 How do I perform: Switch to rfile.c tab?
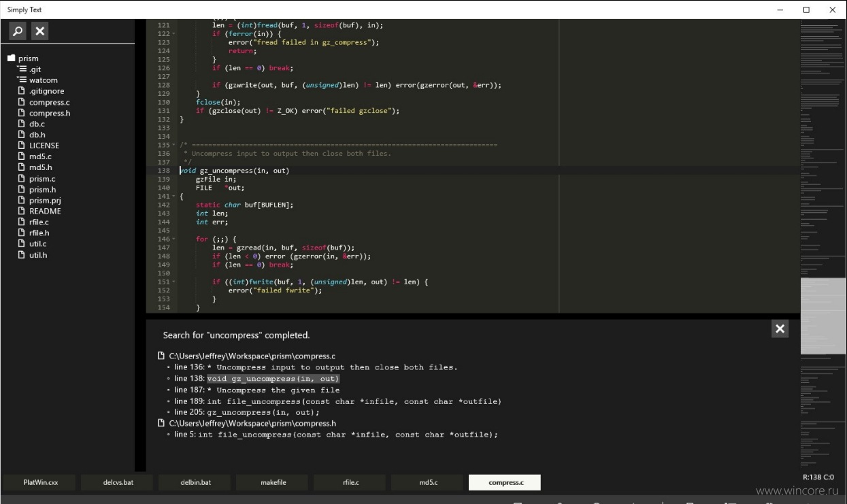click(x=350, y=482)
